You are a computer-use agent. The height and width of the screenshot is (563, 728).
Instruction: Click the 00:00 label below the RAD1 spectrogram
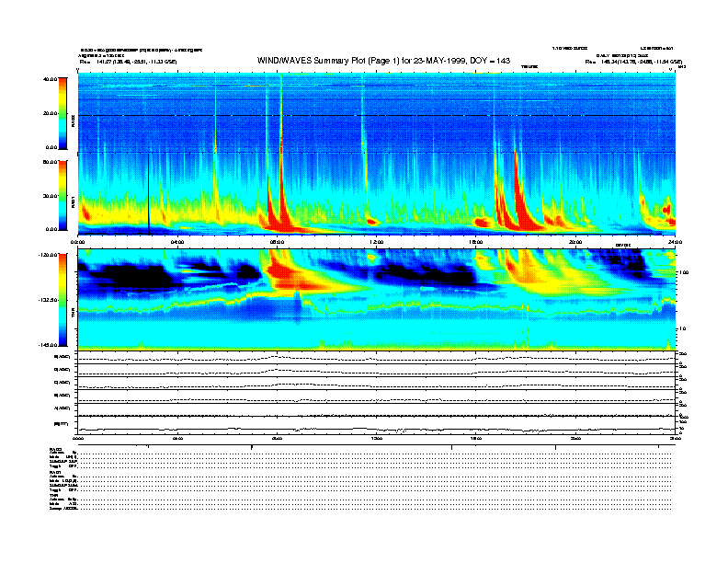tap(77, 242)
